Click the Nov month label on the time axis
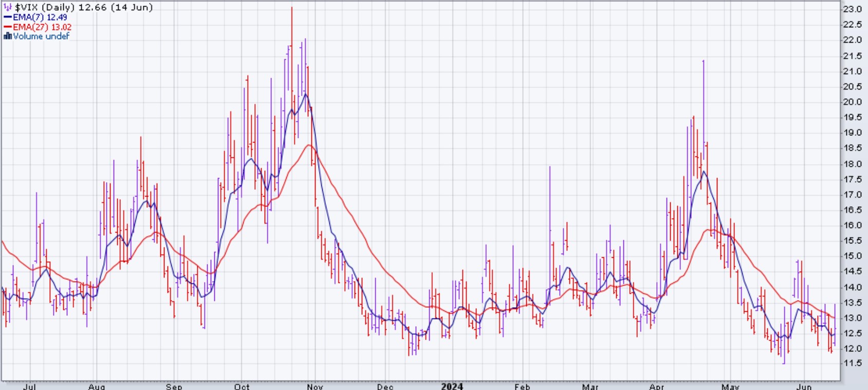 click(315, 386)
